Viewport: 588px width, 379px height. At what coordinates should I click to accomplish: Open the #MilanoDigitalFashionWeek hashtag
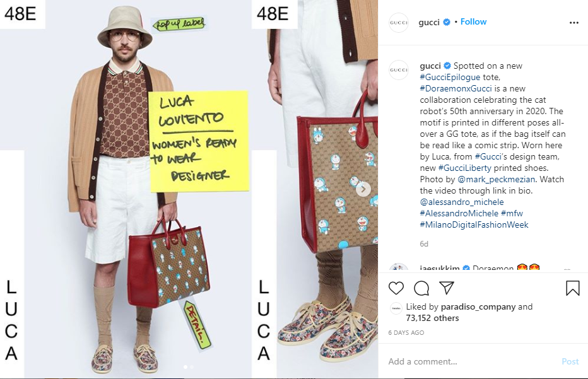click(474, 224)
